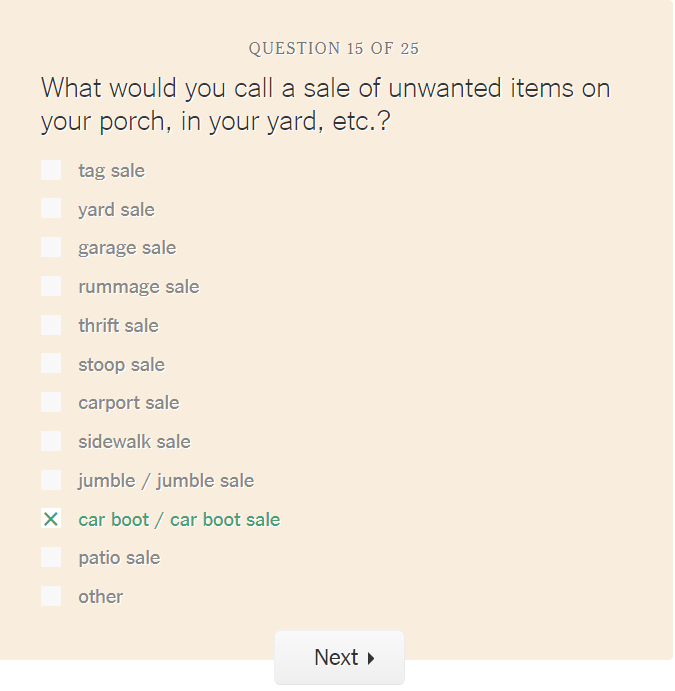Click the Next button
Viewport: 675px width, 691px height.
[339, 657]
